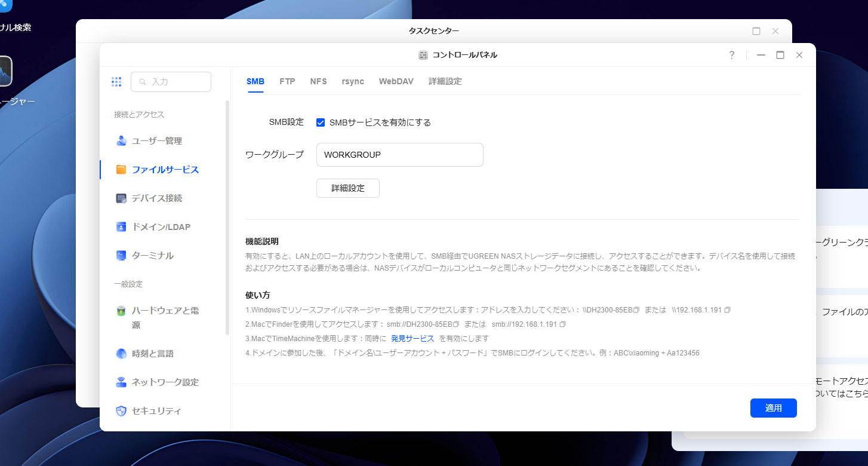Switch to the WebDAV tab
Screen dimensions: 868x466
coord(396,81)
